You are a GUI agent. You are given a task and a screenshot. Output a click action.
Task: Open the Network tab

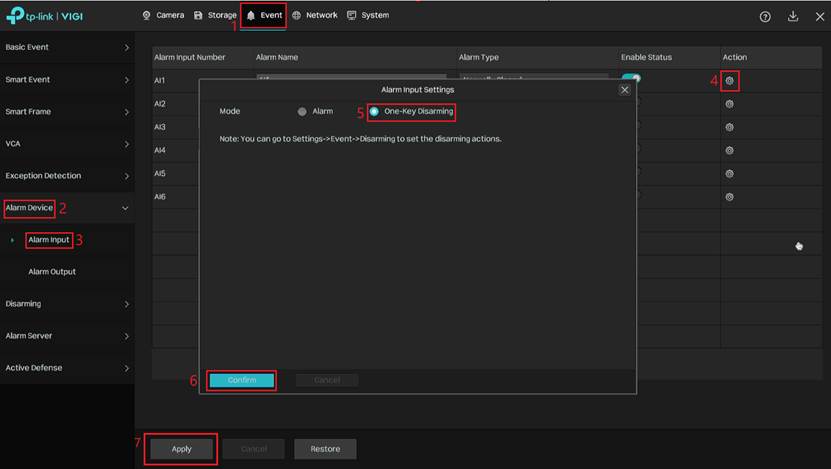coord(315,15)
